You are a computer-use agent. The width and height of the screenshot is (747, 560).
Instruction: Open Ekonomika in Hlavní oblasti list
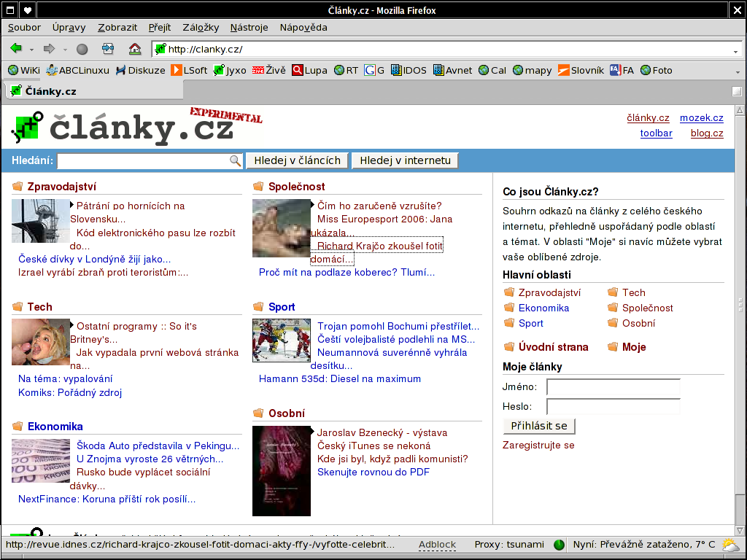click(543, 308)
